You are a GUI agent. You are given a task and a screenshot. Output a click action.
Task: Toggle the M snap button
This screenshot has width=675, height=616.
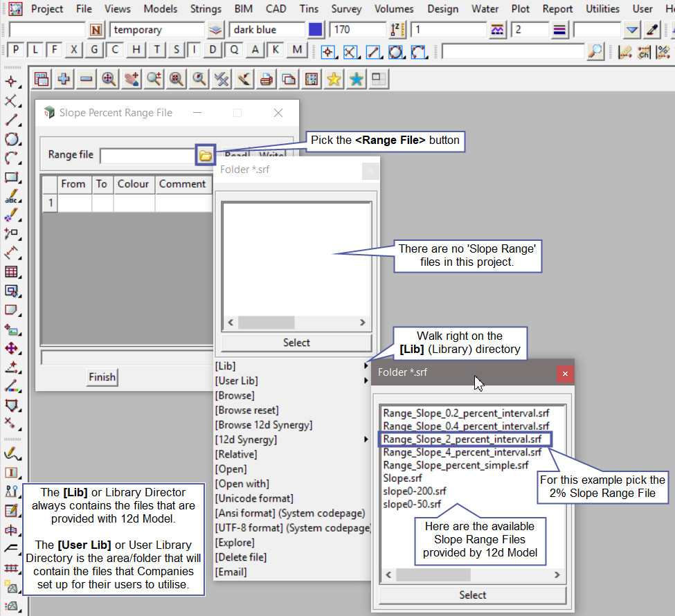point(297,51)
